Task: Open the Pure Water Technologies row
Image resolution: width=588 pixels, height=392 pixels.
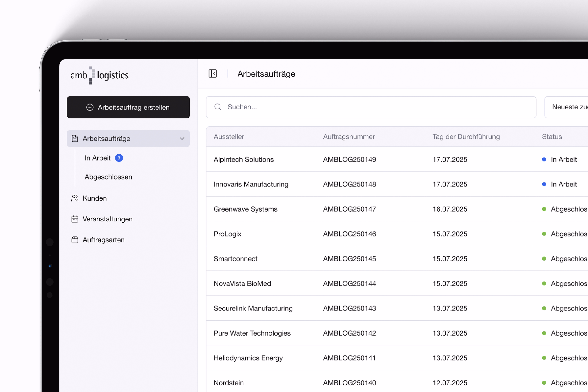Action: click(397, 333)
